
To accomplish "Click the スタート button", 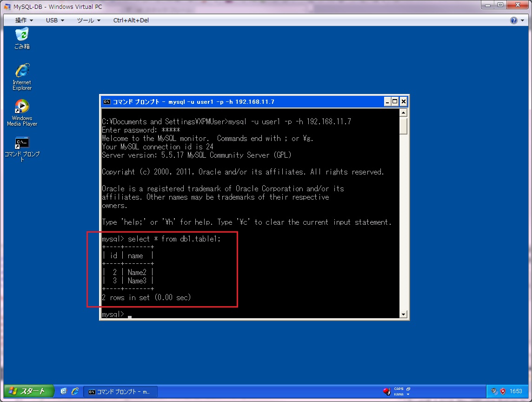I will [x=28, y=391].
